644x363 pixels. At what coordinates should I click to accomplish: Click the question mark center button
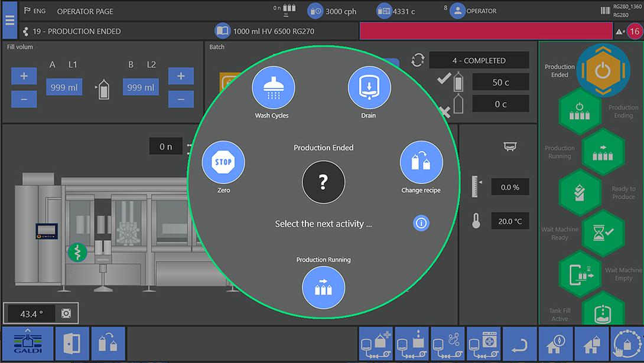pyautogui.click(x=323, y=183)
